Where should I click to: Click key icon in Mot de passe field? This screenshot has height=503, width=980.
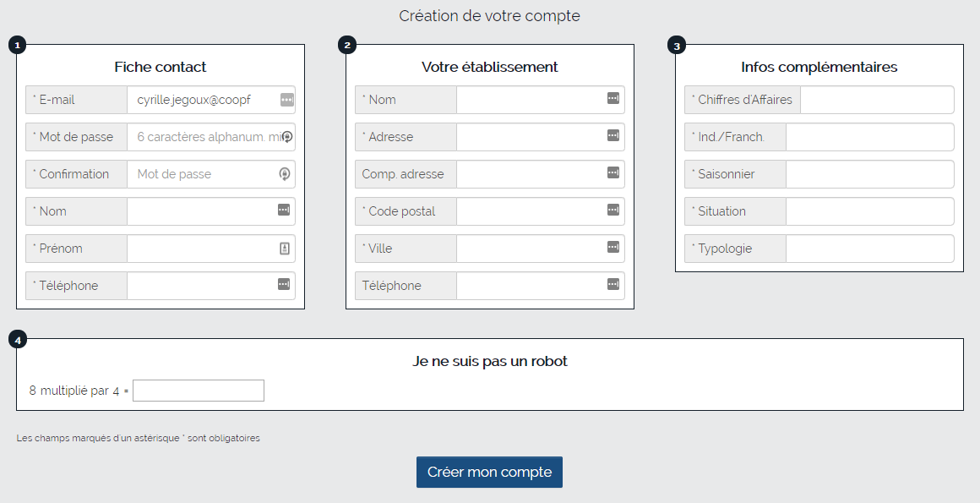point(287,137)
